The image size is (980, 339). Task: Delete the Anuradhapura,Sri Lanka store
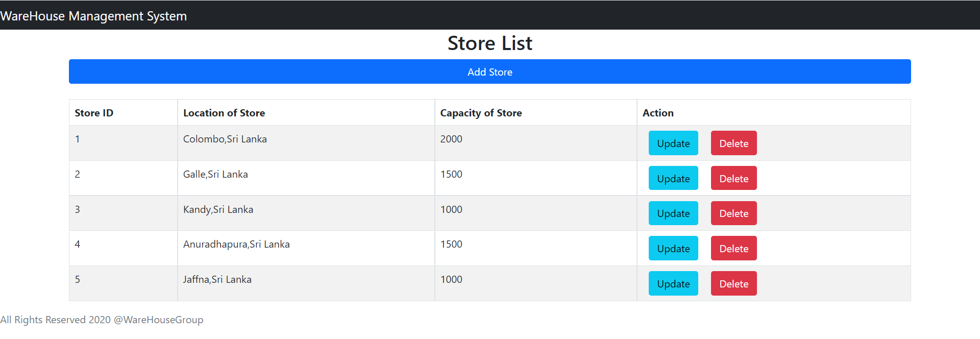[x=734, y=248]
